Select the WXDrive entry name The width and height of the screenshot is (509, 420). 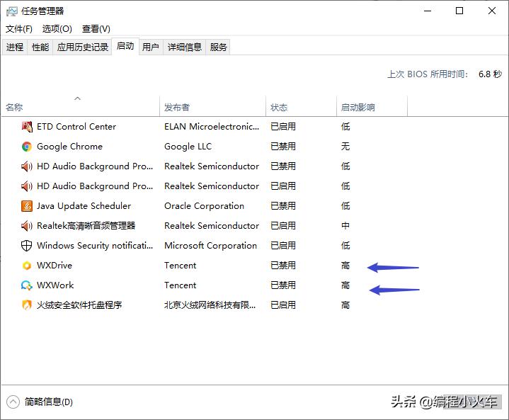pos(55,266)
